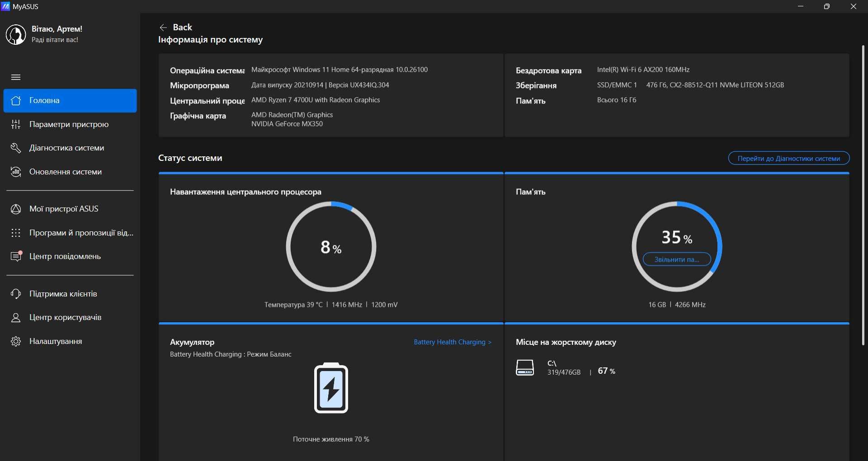
Task: Click the headset icon for customer support
Action: pyautogui.click(x=16, y=294)
